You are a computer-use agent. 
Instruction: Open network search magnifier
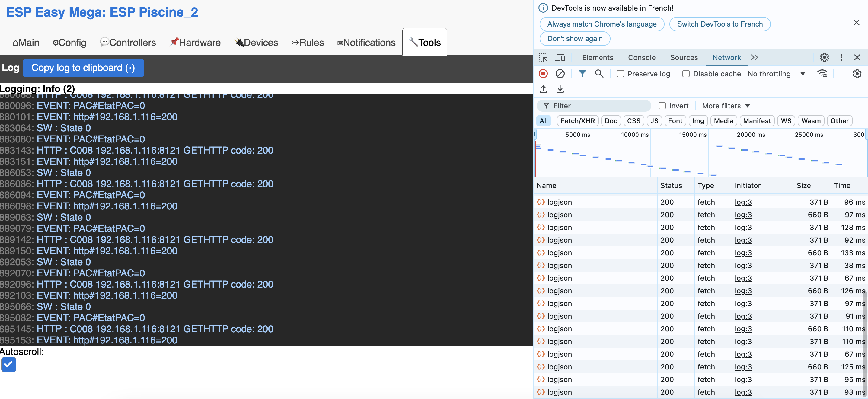click(599, 74)
